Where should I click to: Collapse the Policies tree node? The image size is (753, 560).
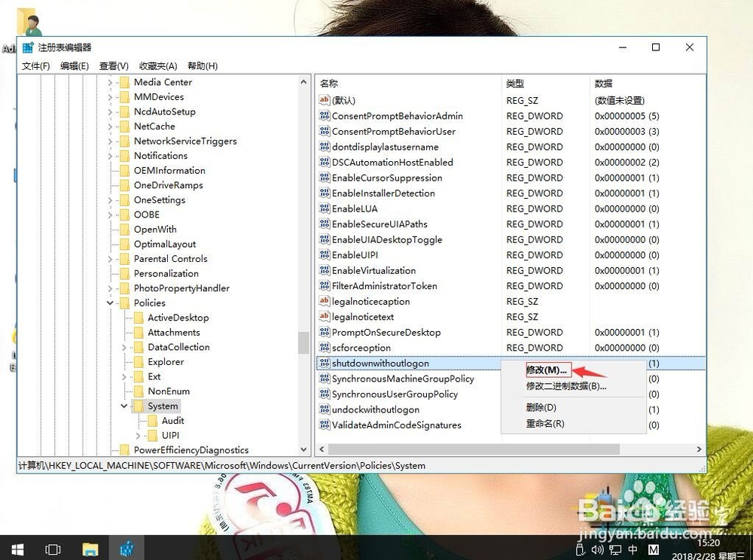(x=111, y=303)
